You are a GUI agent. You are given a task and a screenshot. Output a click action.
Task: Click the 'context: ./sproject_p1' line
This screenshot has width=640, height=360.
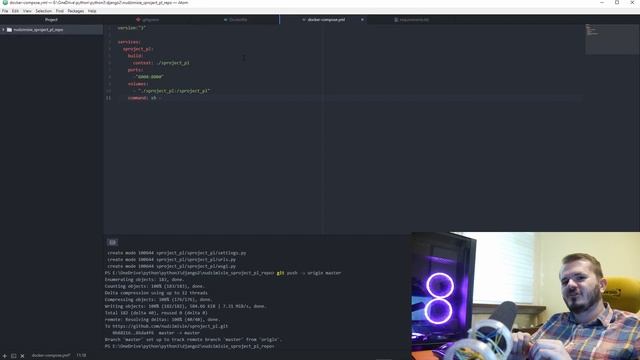coord(161,63)
